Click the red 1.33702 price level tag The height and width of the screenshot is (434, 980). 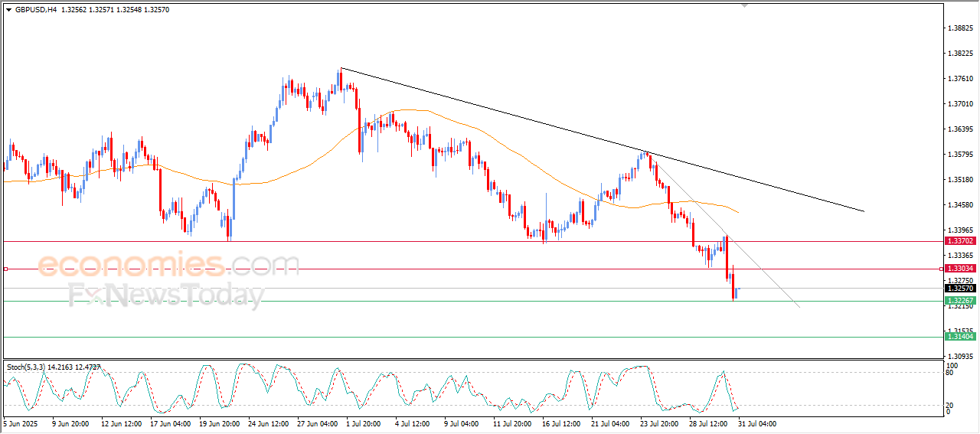[x=959, y=241]
